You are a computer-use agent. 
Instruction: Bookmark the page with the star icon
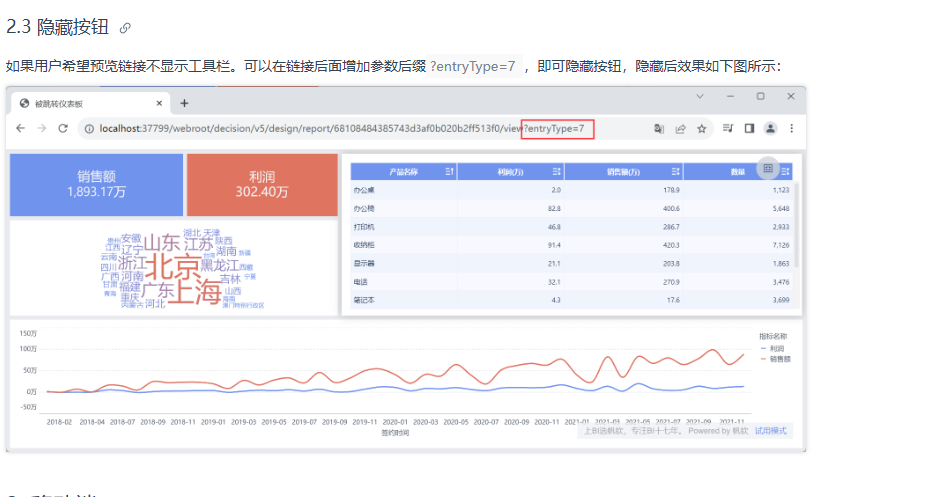click(x=702, y=129)
